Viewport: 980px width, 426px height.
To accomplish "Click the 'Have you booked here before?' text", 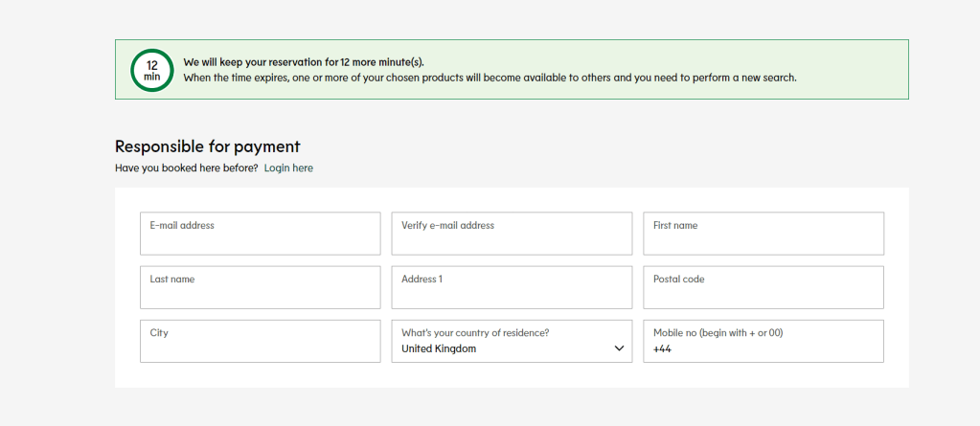I will (186, 168).
